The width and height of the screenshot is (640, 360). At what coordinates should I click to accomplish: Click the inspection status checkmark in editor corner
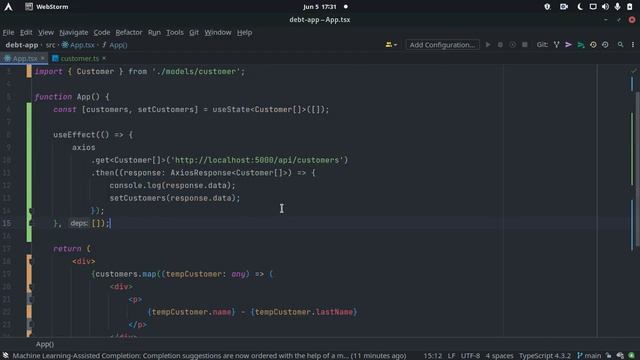click(x=633, y=71)
